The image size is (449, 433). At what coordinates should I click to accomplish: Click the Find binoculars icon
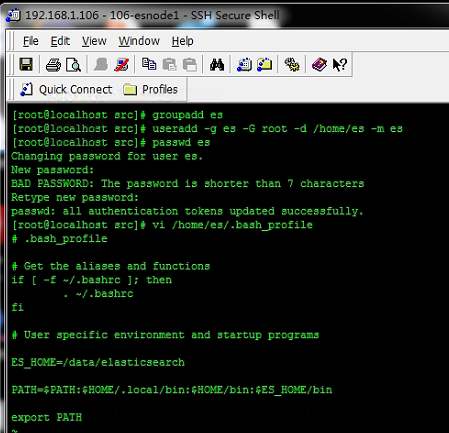coord(217,64)
